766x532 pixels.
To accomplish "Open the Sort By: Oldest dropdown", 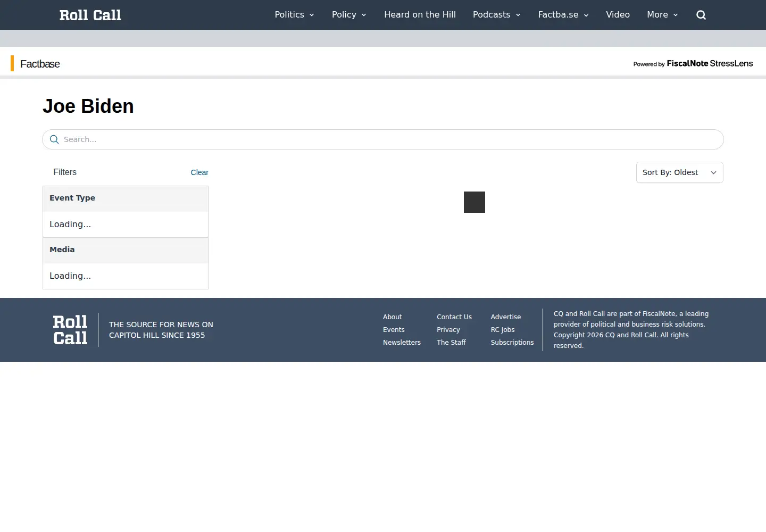I will click(680, 172).
